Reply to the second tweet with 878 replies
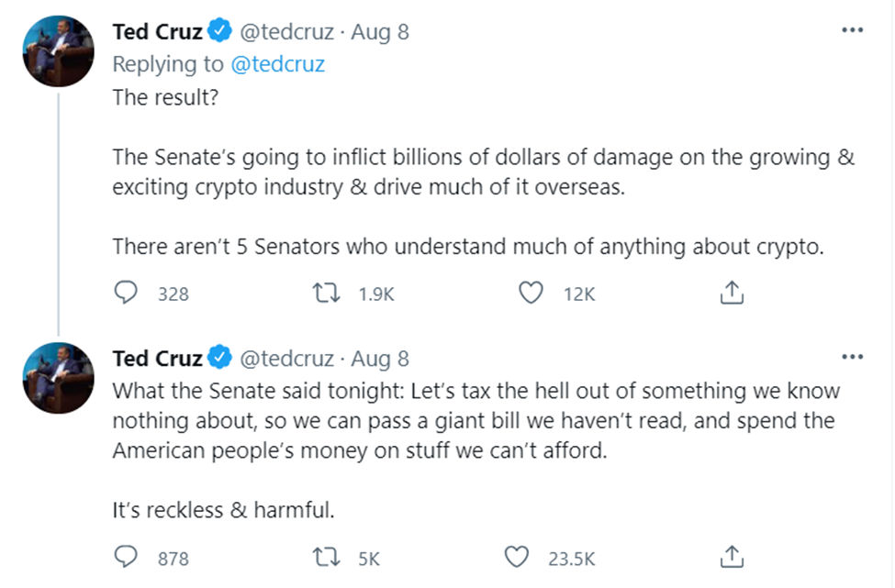This screenshot has width=895, height=588. tap(126, 557)
